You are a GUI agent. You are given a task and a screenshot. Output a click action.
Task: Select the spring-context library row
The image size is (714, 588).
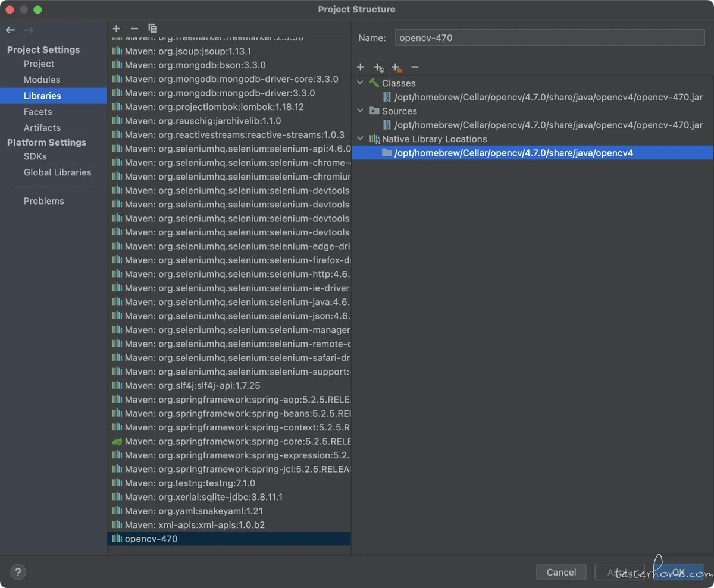[229, 427]
